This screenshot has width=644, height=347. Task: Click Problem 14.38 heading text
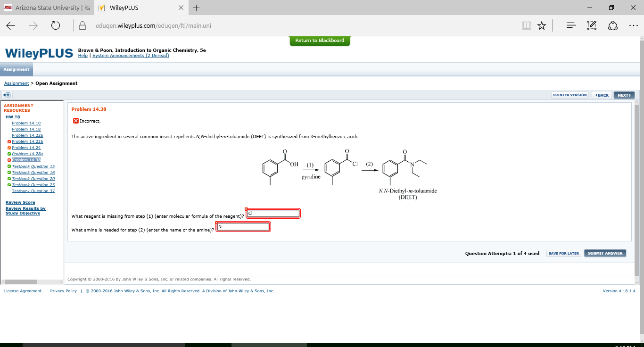point(89,109)
